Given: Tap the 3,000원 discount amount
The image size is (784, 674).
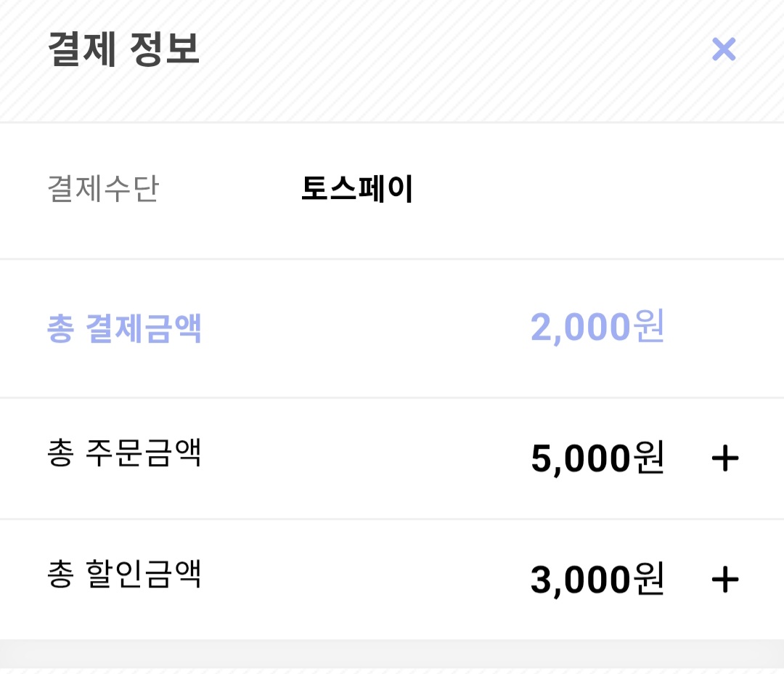Looking at the screenshot, I should [597, 580].
